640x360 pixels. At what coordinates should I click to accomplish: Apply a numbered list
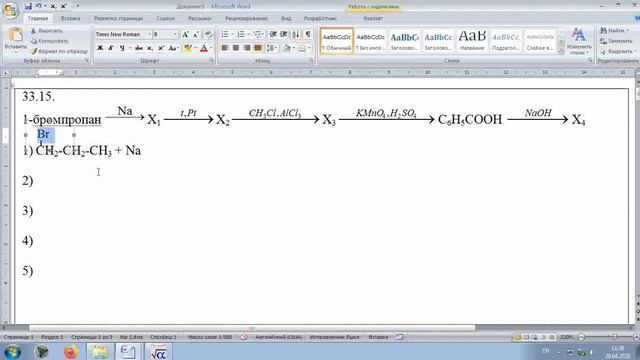pyautogui.click(x=241, y=34)
